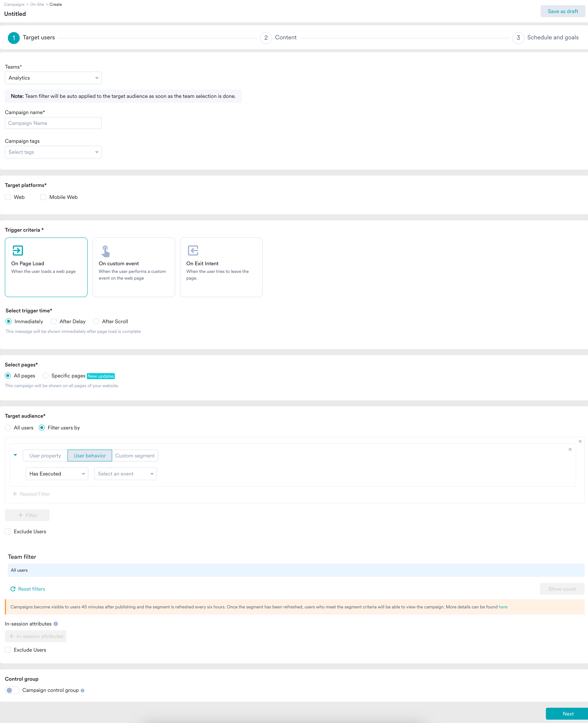This screenshot has width=588, height=723.
Task: Close the outer filter group with X
Action: tap(580, 441)
